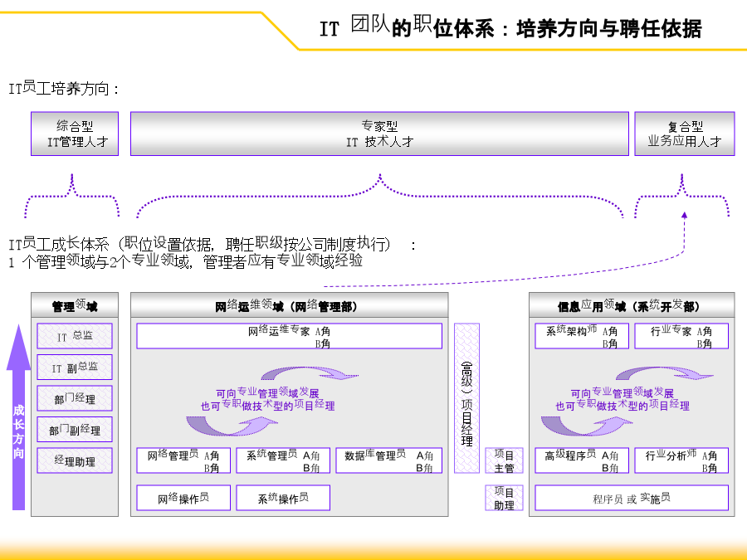Click the vertical "(高级)项目经理" box
This screenshot has height=560, width=747.
pos(466,398)
